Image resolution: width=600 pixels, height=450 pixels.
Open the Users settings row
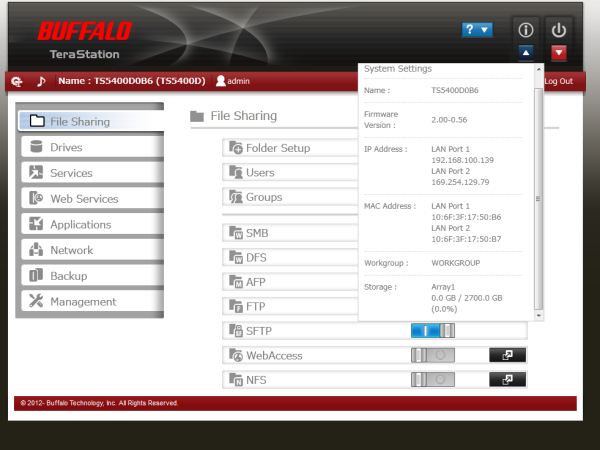290,172
